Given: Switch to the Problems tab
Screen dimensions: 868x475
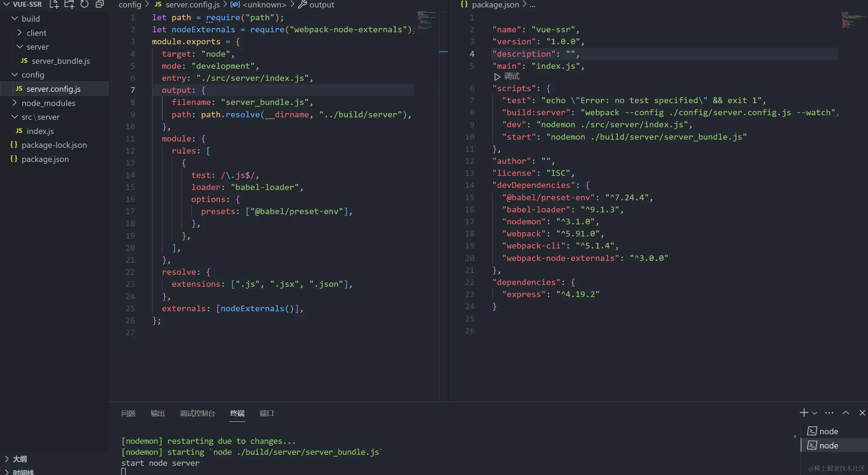Looking at the screenshot, I should 128,413.
